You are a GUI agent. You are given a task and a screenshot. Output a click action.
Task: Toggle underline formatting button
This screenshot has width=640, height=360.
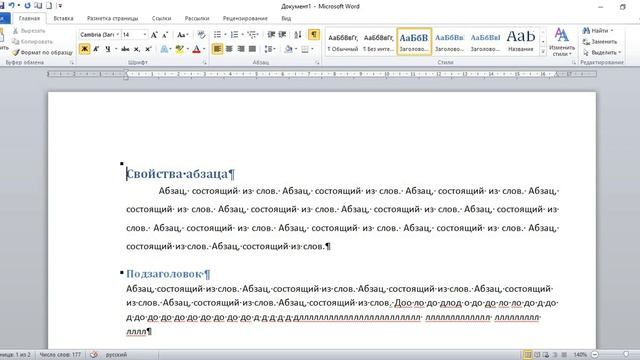[x=108, y=49]
